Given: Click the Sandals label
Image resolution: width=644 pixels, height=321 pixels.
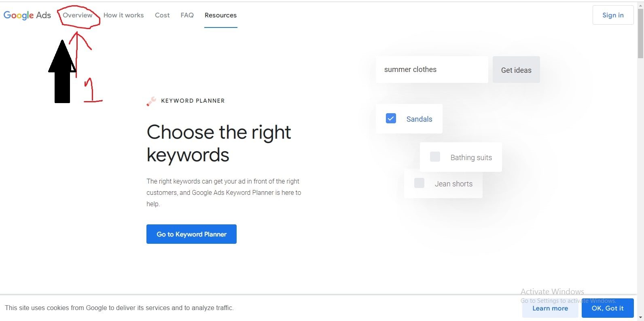Looking at the screenshot, I should (x=419, y=119).
